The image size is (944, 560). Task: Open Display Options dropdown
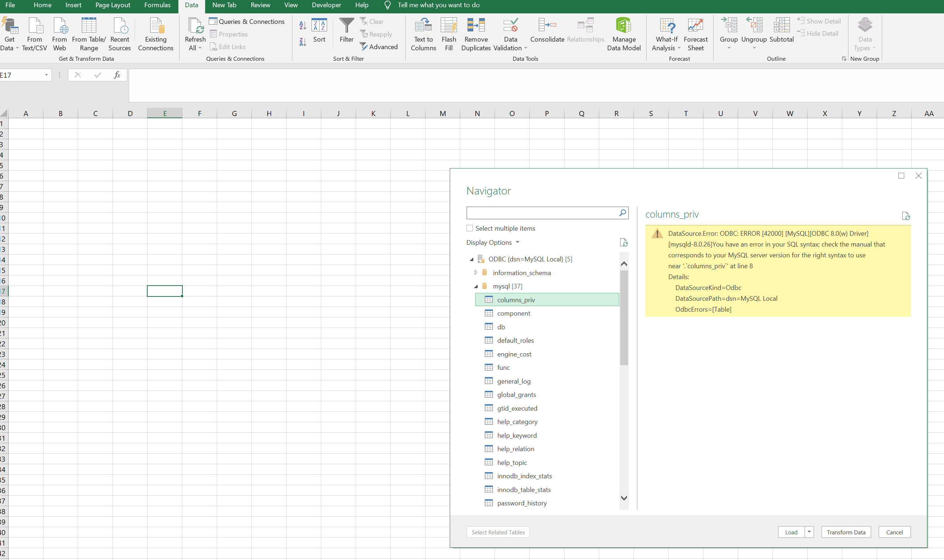(493, 242)
